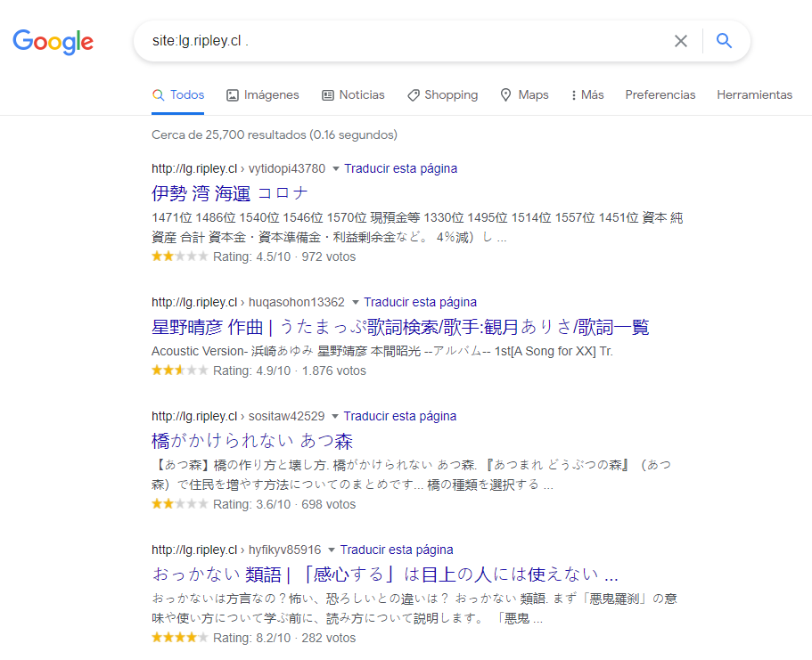
Task: Go to the Shopping tab
Action: pyautogui.click(x=442, y=94)
